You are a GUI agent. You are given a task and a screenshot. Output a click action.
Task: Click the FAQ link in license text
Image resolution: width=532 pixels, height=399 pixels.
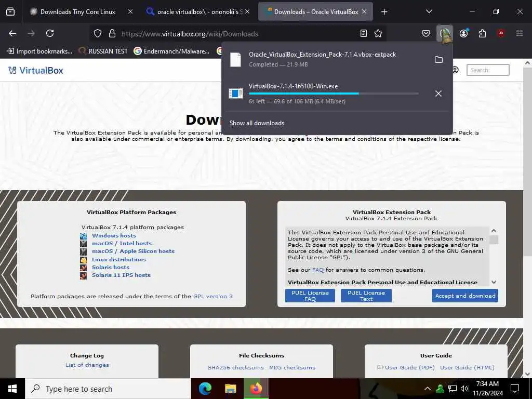pyautogui.click(x=318, y=270)
